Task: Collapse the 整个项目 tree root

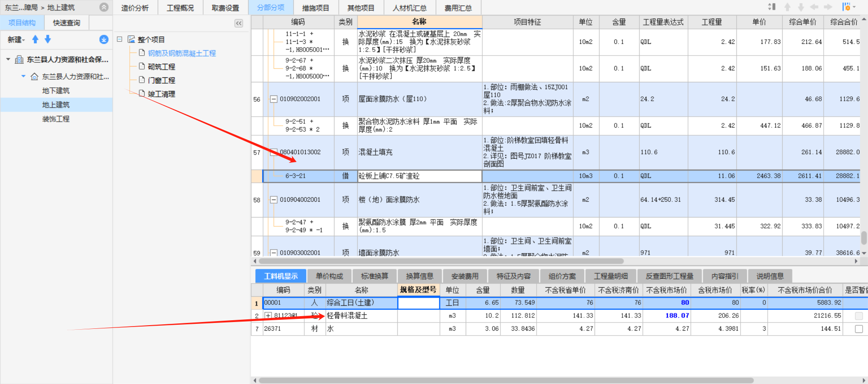Action: click(120, 39)
